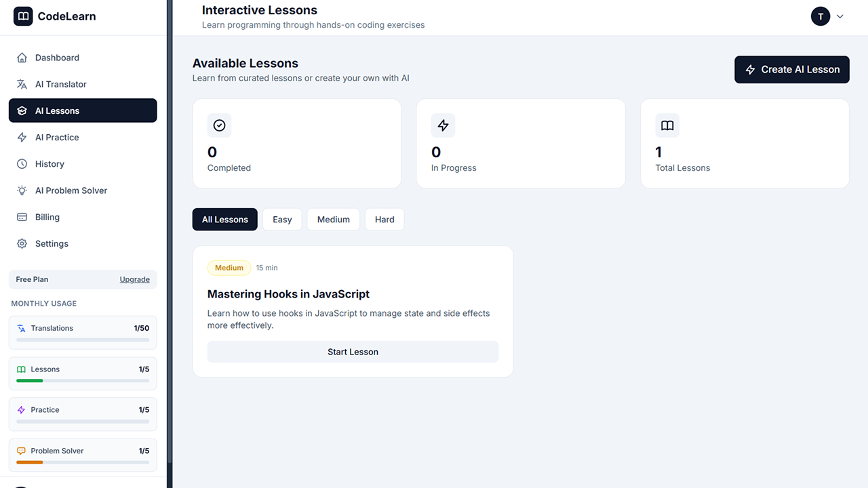868x488 pixels.
Task: Click the Upgrade plan link
Action: click(134, 279)
